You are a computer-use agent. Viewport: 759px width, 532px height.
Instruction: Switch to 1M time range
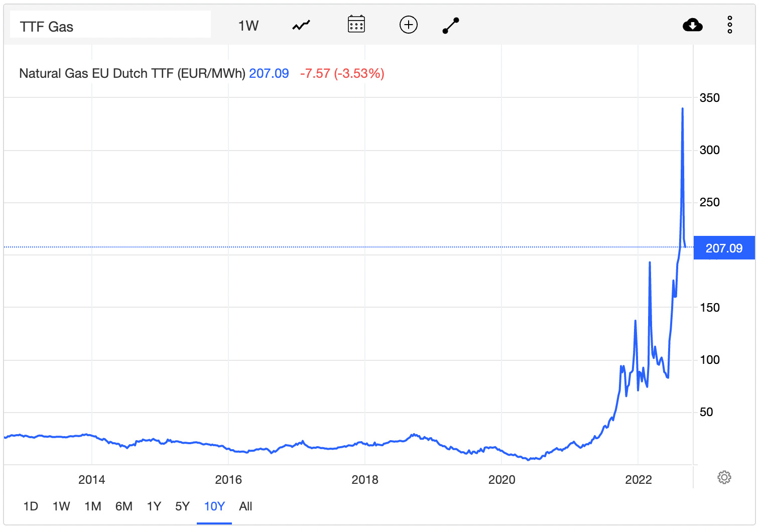93,506
